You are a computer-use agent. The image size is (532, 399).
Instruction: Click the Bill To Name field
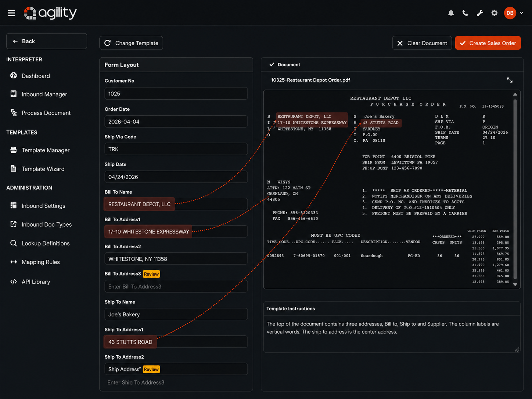tap(176, 204)
